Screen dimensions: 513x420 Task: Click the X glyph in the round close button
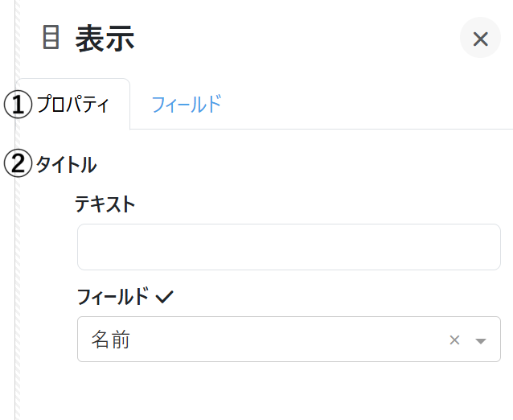[x=480, y=39]
